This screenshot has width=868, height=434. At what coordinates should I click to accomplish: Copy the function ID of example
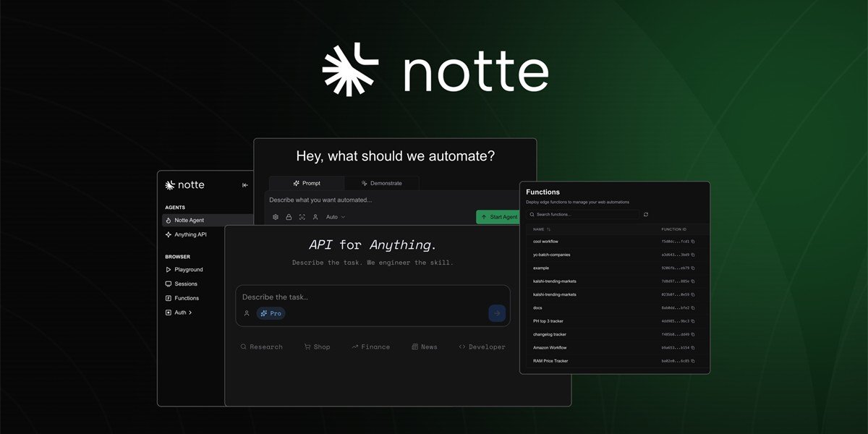(693, 268)
